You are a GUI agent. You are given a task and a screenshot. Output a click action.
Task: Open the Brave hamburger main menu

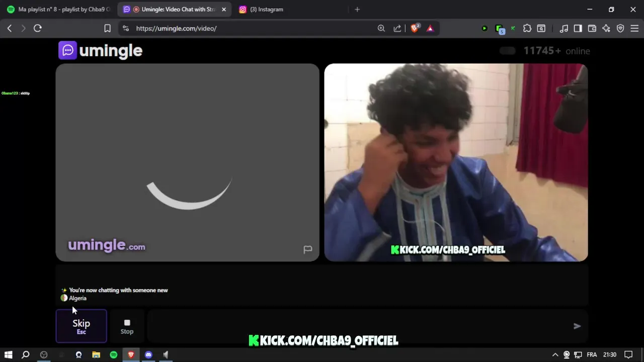coord(634,29)
